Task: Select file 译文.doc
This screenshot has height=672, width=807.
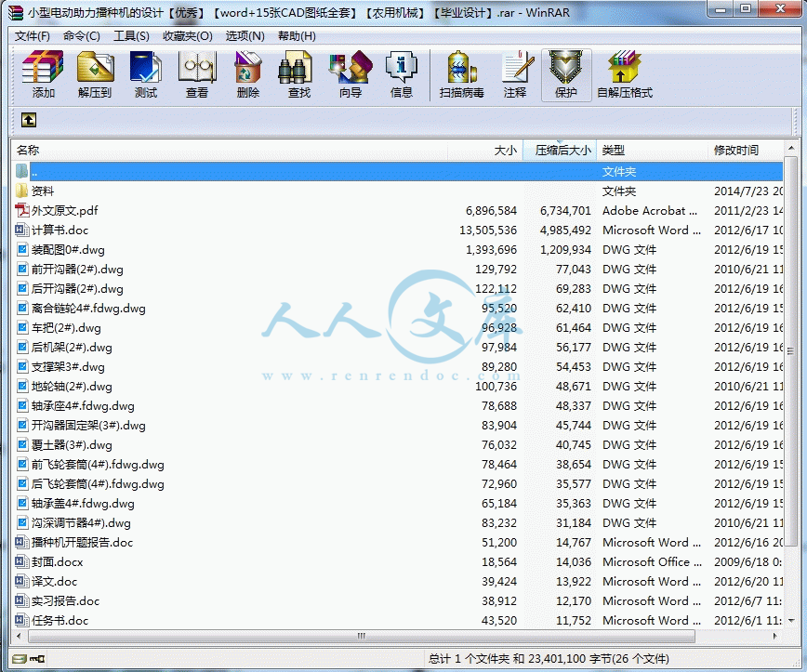Action: click(54, 582)
